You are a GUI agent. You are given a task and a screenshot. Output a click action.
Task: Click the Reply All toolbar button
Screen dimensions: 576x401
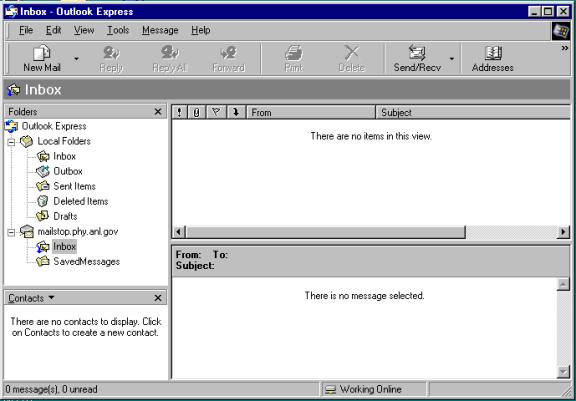coord(170,59)
